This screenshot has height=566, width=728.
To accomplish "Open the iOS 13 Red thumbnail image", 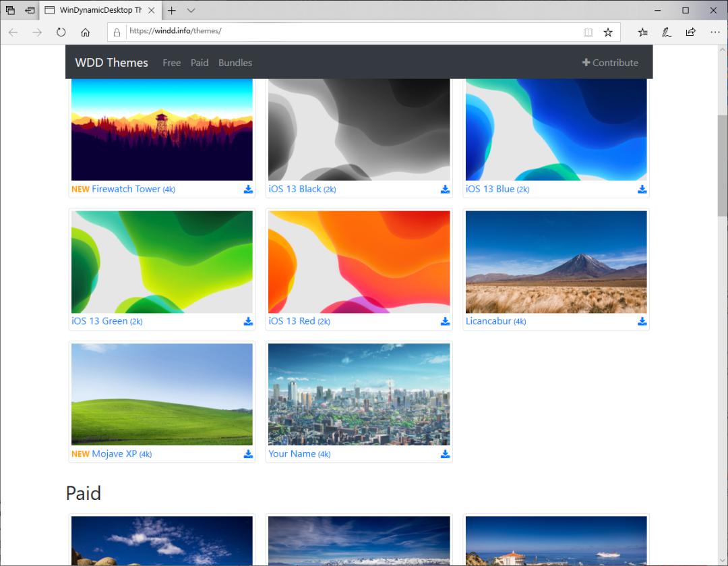I will click(x=359, y=262).
